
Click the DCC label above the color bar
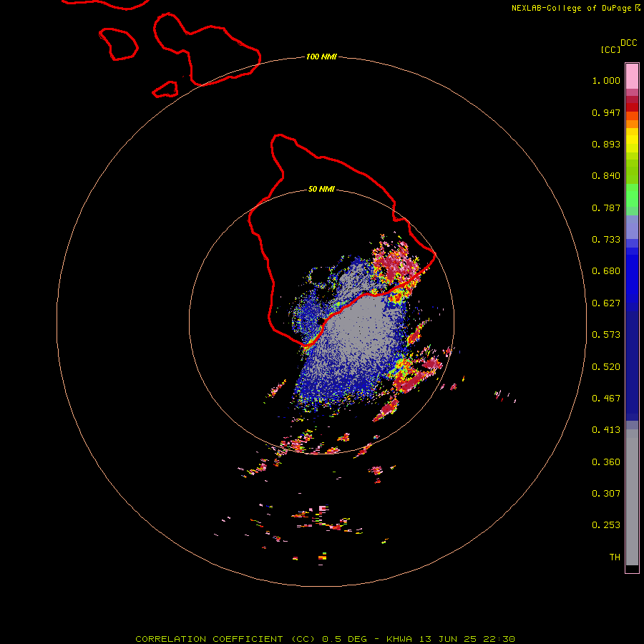(x=628, y=43)
